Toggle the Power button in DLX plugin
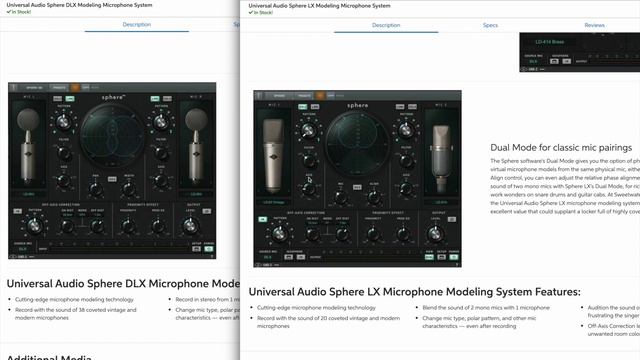The height and width of the screenshot is (360, 640). tap(209, 249)
